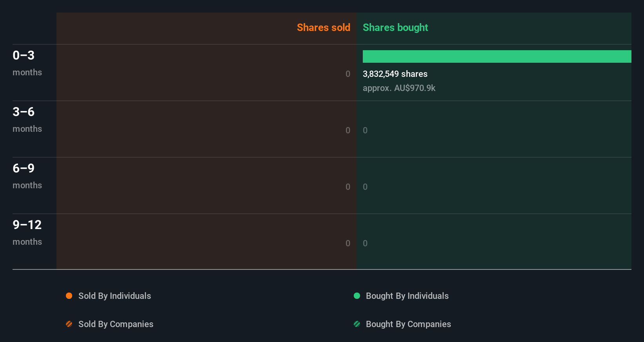Click the "Bought By Companies" legend label
The height and width of the screenshot is (342, 644).
coord(408,324)
